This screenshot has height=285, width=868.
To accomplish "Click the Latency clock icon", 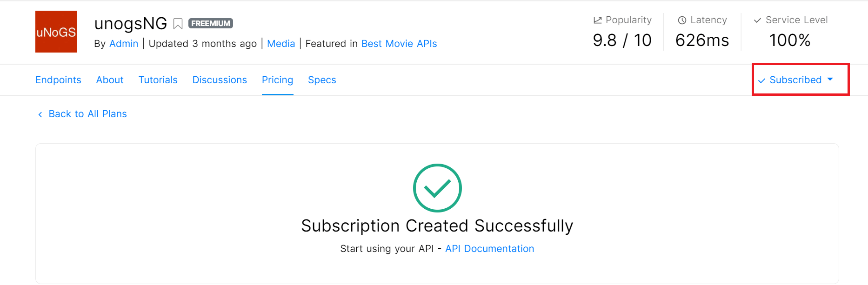I will pyautogui.click(x=682, y=20).
